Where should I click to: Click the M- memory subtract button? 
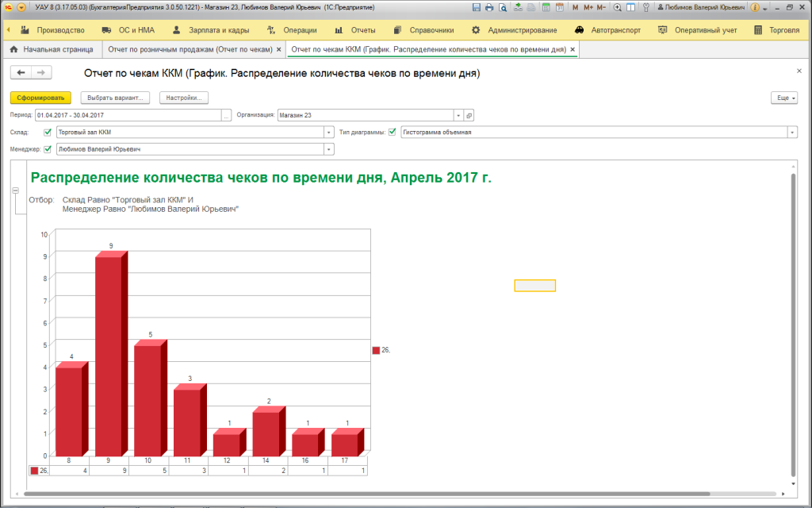click(601, 8)
